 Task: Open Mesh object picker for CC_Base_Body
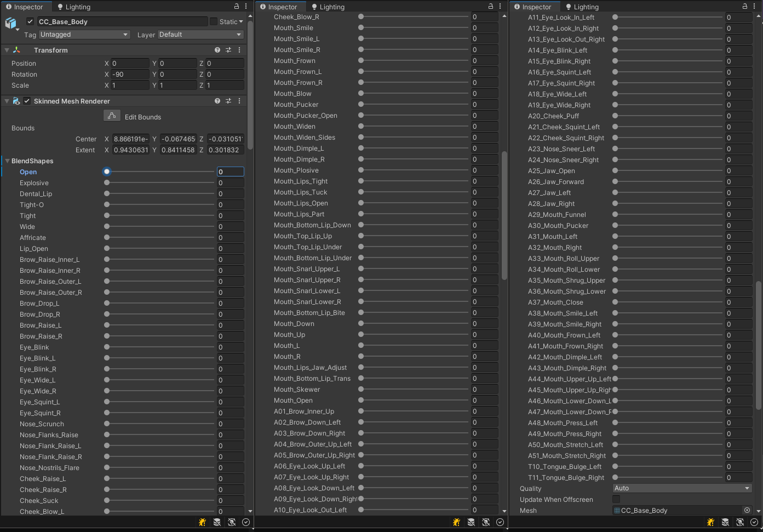[x=747, y=510]
